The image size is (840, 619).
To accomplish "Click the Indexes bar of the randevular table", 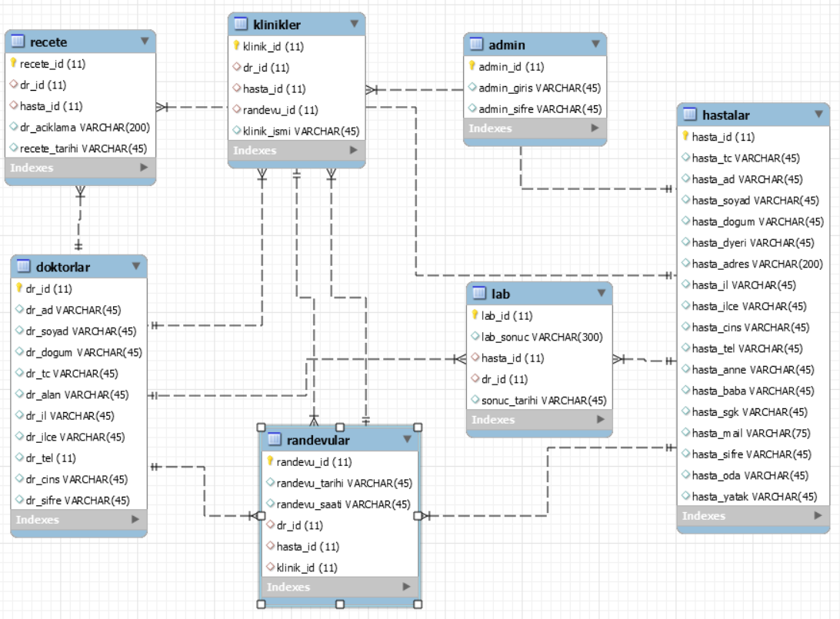I will [339, 587].
